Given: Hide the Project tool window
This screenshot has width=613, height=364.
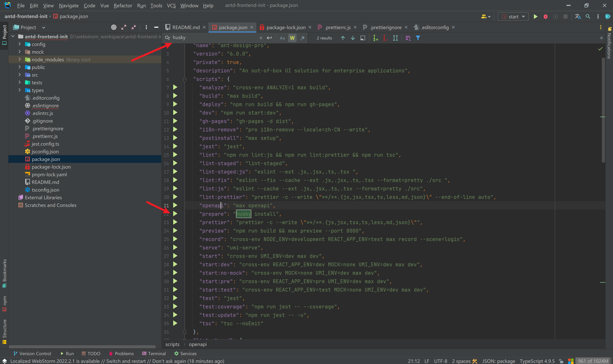Looking at the screenshot, I should pos(156,27).
